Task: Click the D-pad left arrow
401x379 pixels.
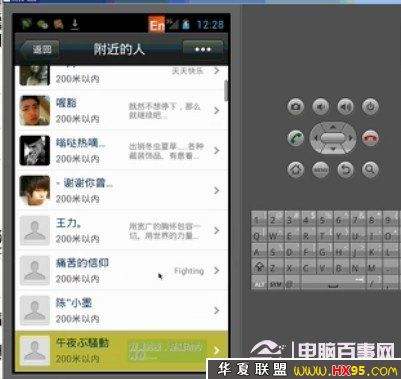Action: [315, 138]
